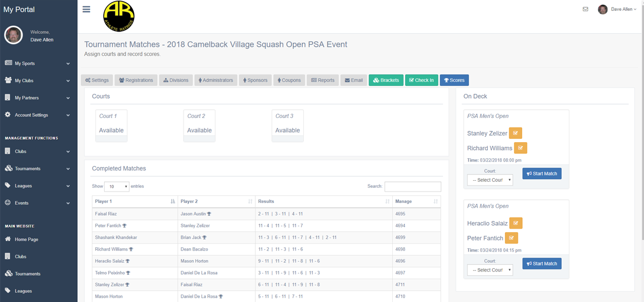Open the Scores tab
This screenshot has height=302, width=644.
(x=454, y=80)
